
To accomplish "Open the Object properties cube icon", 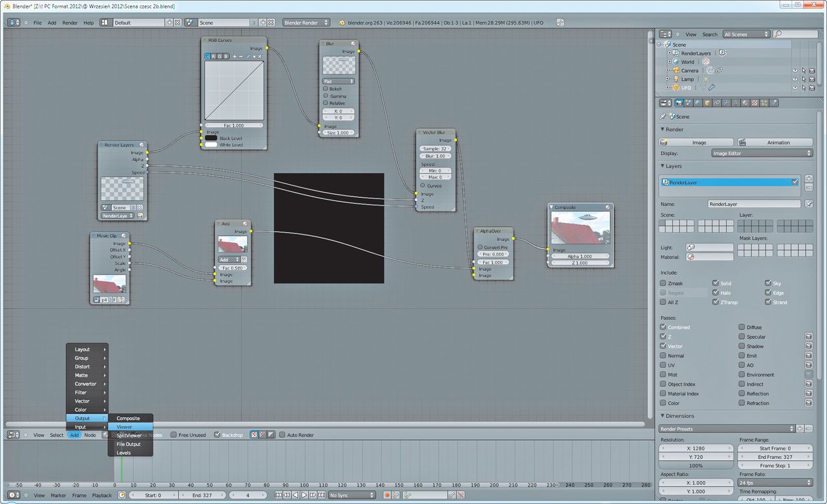I will [707, 103].
